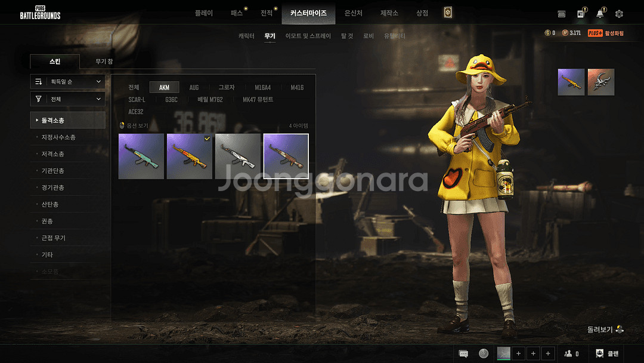This screenshot has height=363, width=644.
Task: Go to the 무기 sub-tab
Action: click(x=270, y=36)
